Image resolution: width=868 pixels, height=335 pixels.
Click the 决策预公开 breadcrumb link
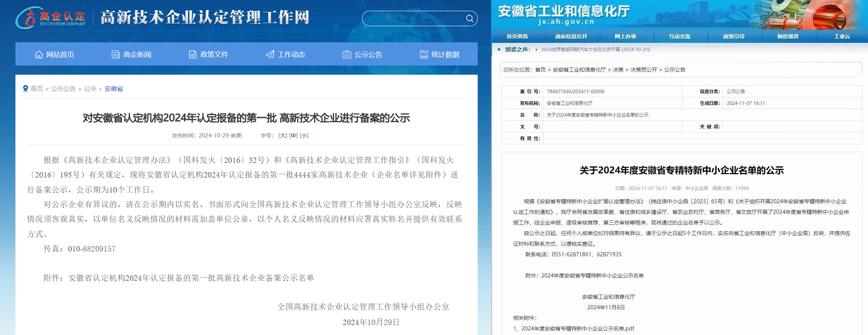[644, 70]
